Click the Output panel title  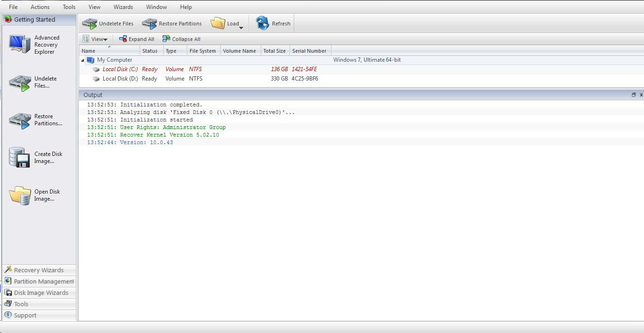93,95
